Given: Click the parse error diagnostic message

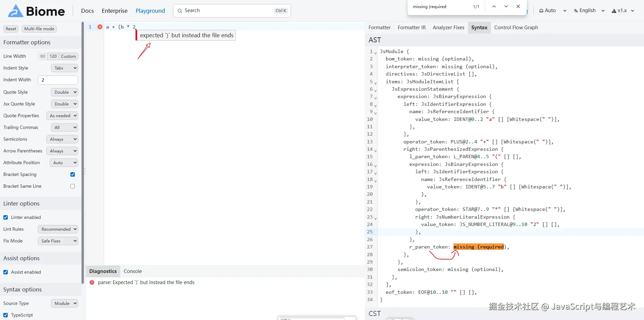Looking at the screenshot, I should click(x=146, y=282).
